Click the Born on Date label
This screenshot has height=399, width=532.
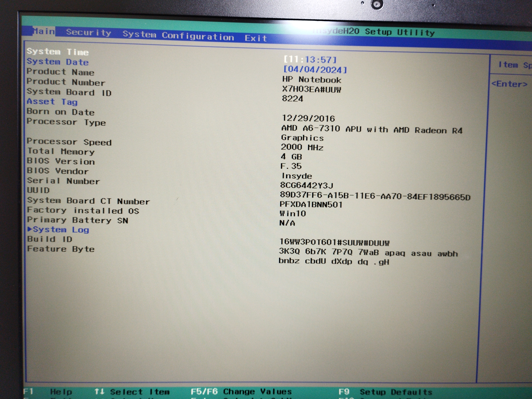(x=60, y=112)
